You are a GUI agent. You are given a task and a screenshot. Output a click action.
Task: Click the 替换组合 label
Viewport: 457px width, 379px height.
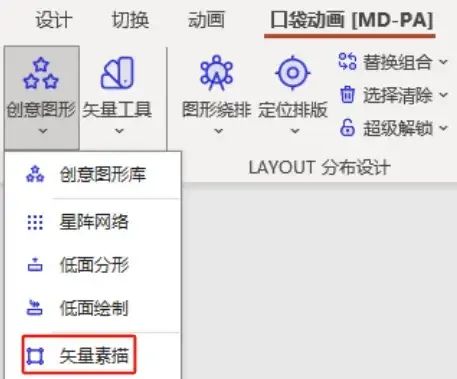[398, 62]
